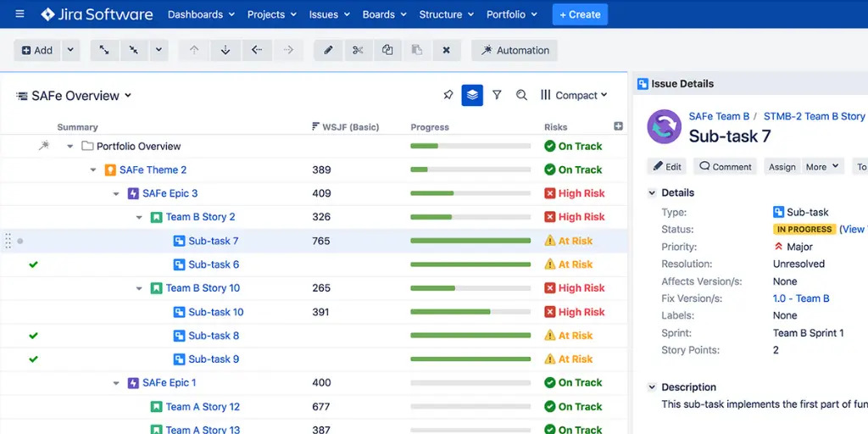Image resolution: width=868 pixels, height=434 pixels.
Task: Open the Structure menu
Action: click(x=446, y=14)
